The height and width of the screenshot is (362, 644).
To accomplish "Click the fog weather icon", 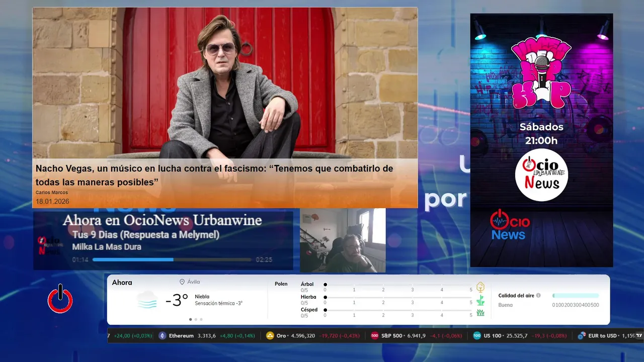I will point(147,300).
